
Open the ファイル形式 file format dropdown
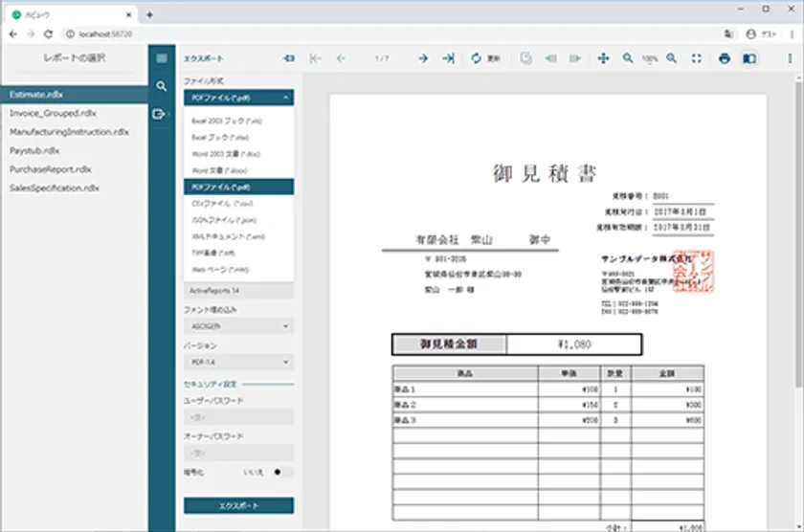[238, 98]
